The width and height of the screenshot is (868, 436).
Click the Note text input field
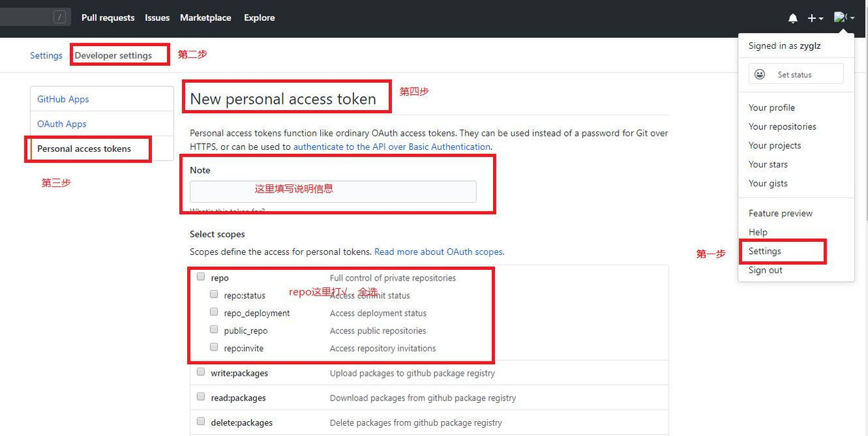(333, 191)
